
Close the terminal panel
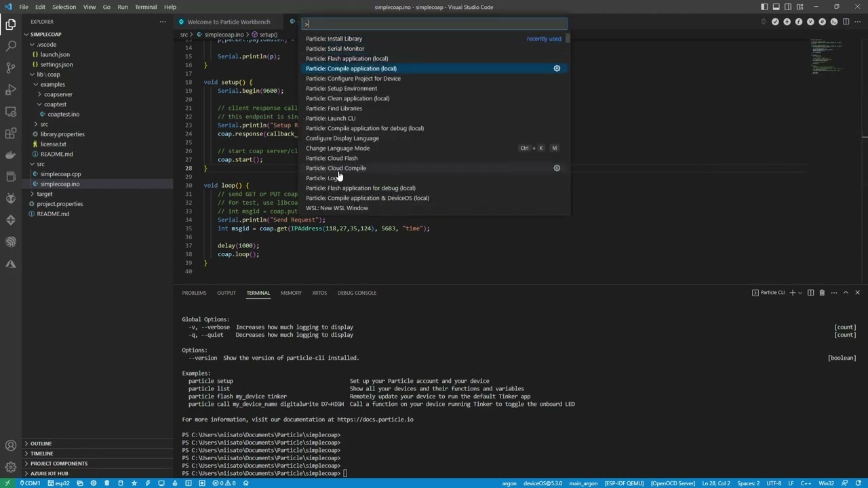coord(857,293)
